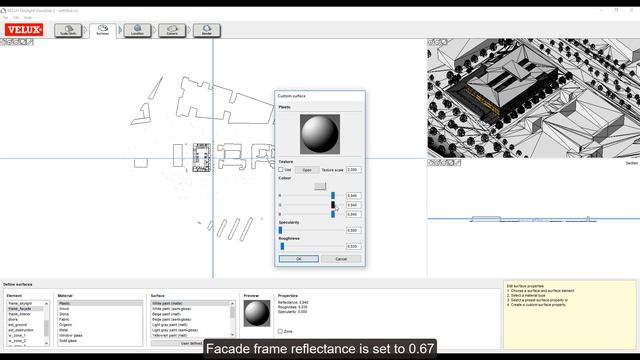The width and height of the screenshot is (640, 360).
Task: Click the sphere preview in Custom surface dialog
Action: tap(320, 134)
